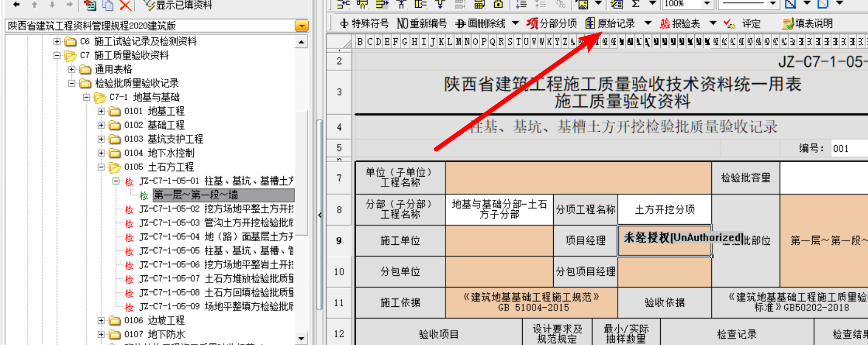
Task: Click the 画删除线 strikethrough tool
Action: click(481, 24)
